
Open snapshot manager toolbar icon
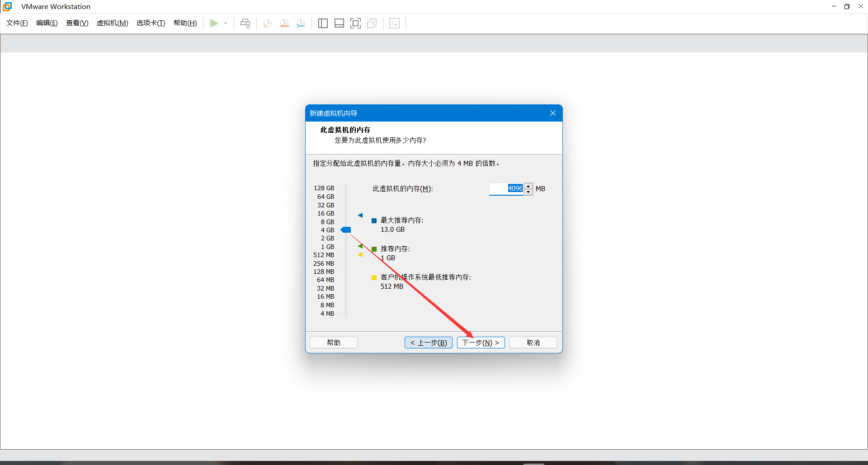301,23
